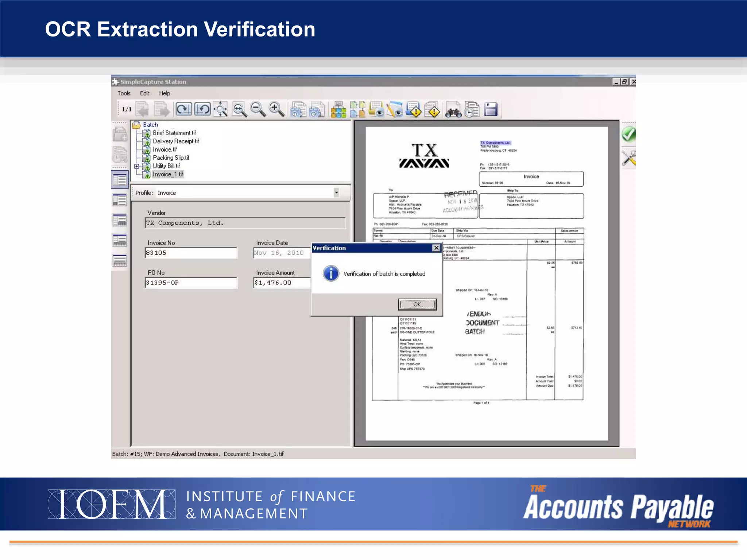Screen dimensions: 747x560
Task: Click the Vendor field
Action: (245, 223)
